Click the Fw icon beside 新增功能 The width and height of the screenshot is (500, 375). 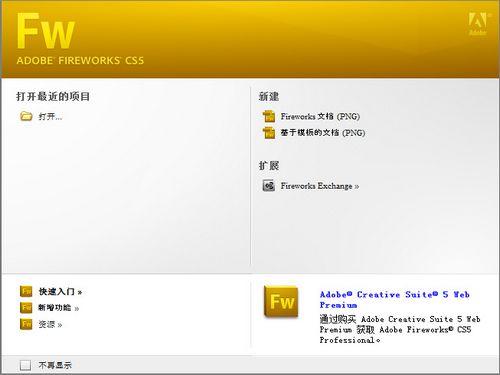[26, 307]
